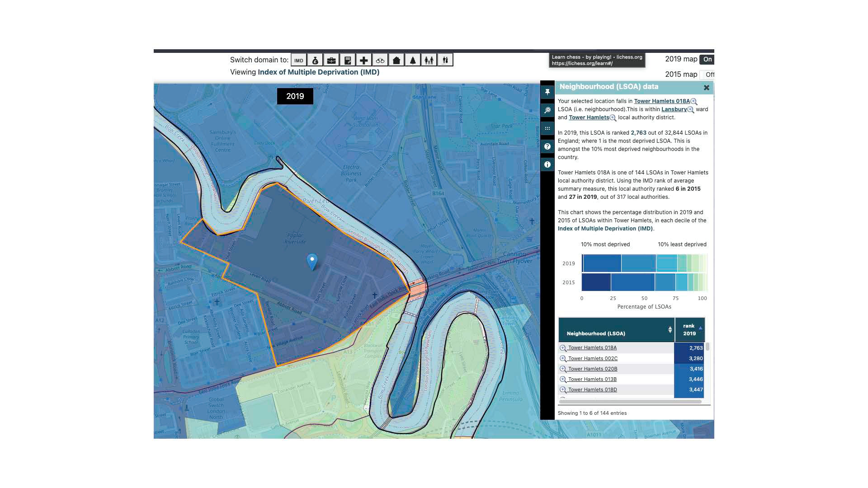The width and height of the screenshot is (868, 488).
Task: Click rank value 3,446 cell
Action: click(689, 380)
